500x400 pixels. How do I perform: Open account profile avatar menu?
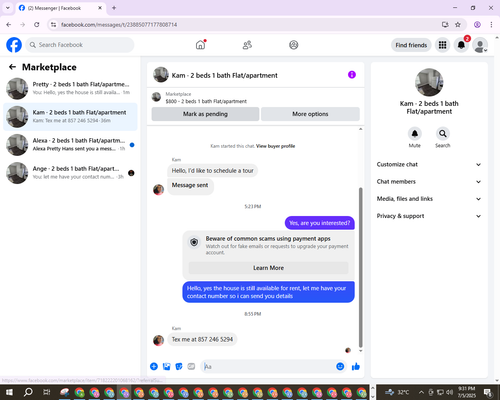(480, 45)
